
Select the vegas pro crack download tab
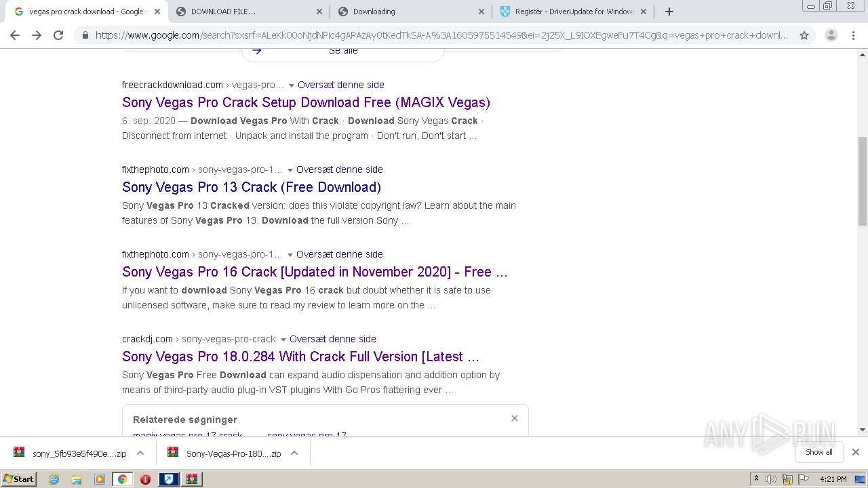[x=87, y=12]
